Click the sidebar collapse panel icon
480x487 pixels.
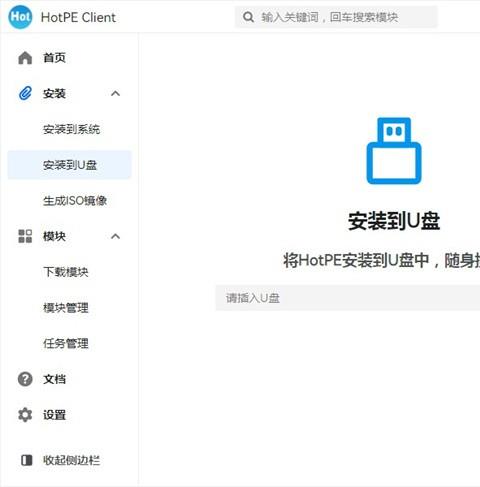(x=27, y=460)
